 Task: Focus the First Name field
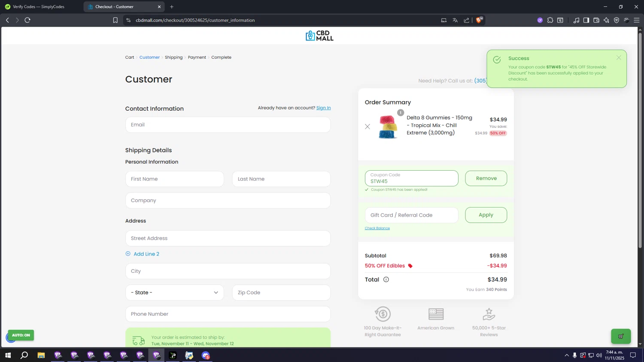(175, 179)
